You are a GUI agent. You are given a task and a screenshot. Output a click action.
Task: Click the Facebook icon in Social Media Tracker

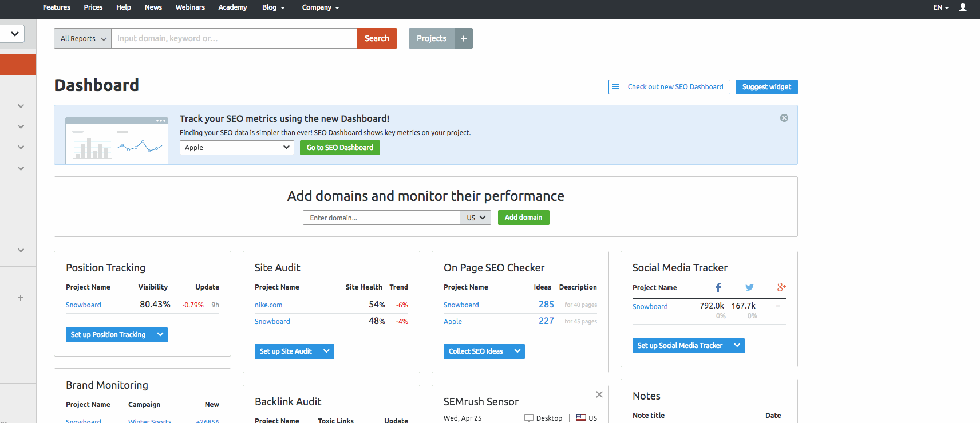coord(718,287)
